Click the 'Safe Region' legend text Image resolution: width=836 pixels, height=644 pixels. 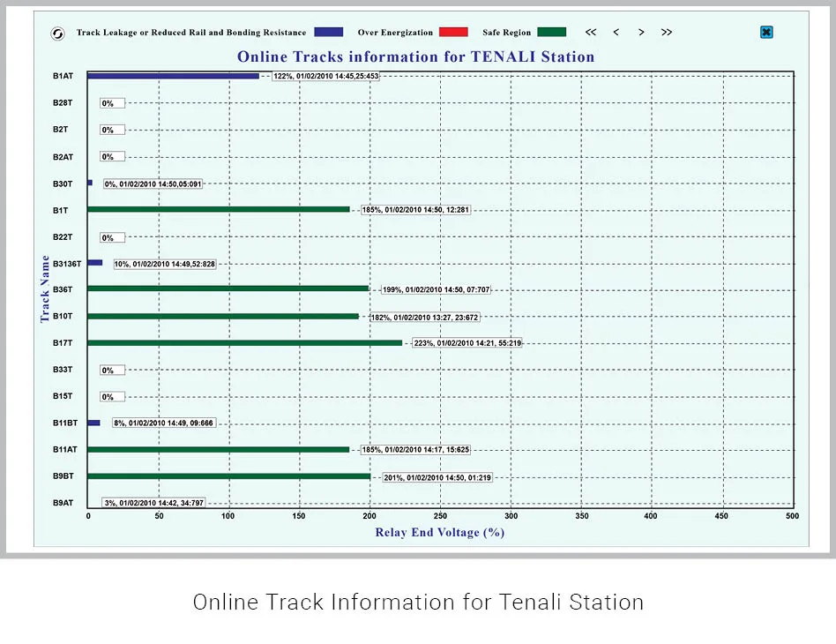point(506,32)
